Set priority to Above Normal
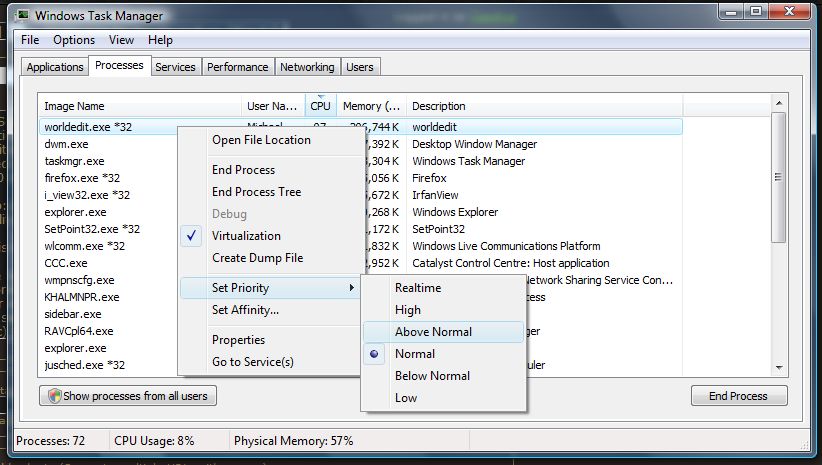 (444, 332)
